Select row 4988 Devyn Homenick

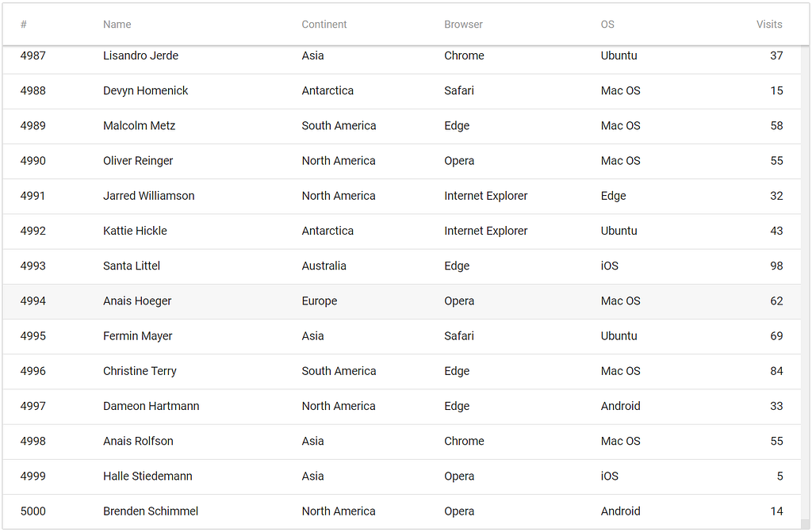402,91
